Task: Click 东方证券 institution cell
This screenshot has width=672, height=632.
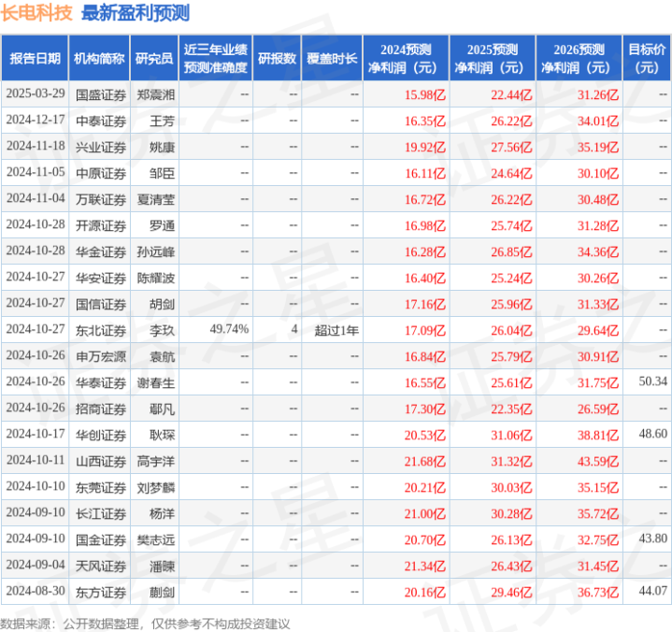Action: (x=101, y=593)
